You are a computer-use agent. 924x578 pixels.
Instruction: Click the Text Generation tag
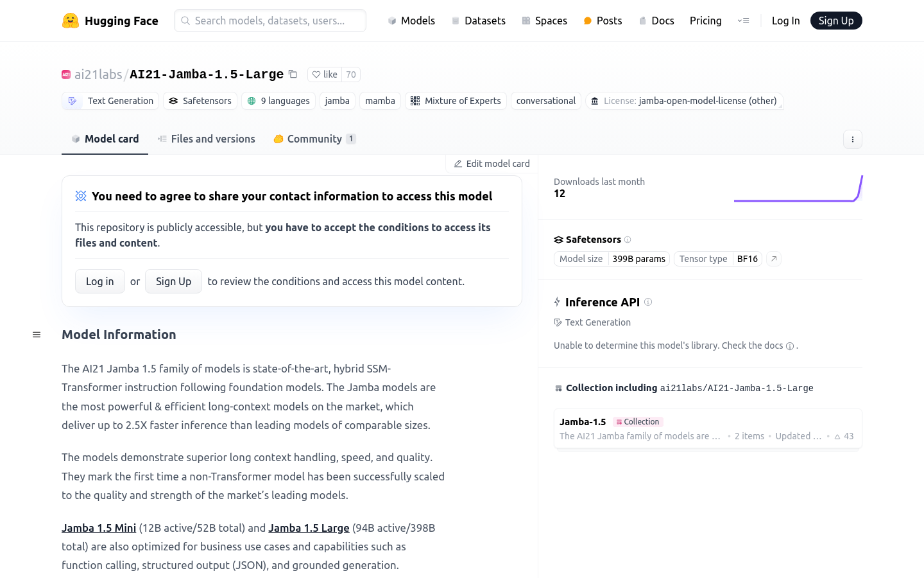pos(110,101)
